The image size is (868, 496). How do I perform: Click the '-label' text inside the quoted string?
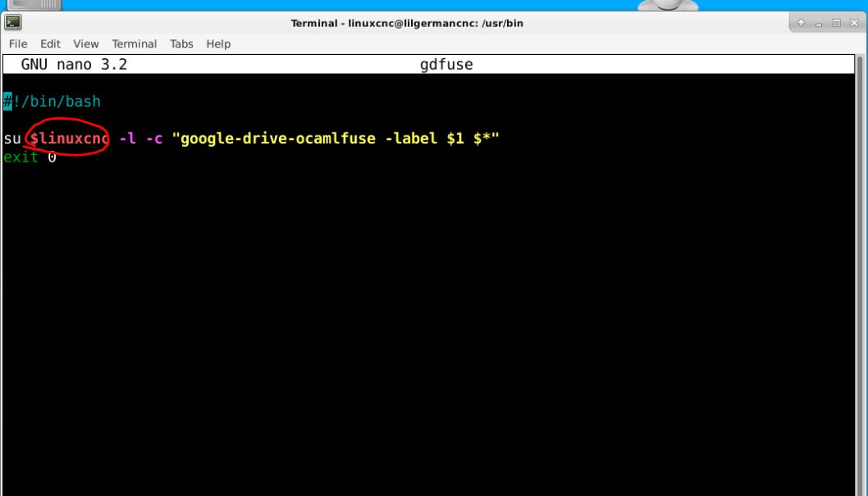pos(411,139)
